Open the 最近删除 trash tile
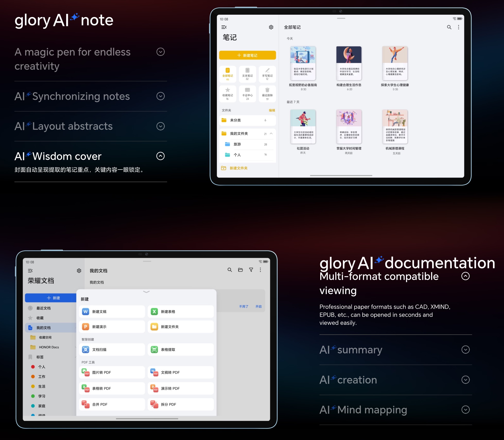Screen dimensions: 504x440 267,94
